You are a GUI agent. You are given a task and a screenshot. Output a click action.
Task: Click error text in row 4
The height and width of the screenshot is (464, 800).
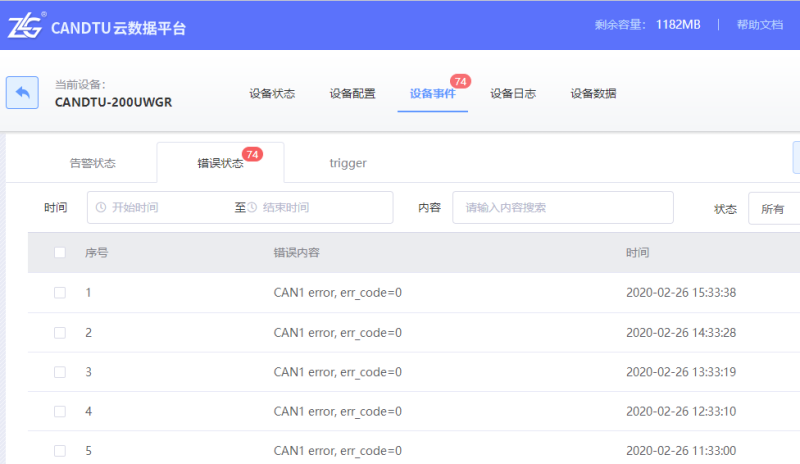point(338,411)
